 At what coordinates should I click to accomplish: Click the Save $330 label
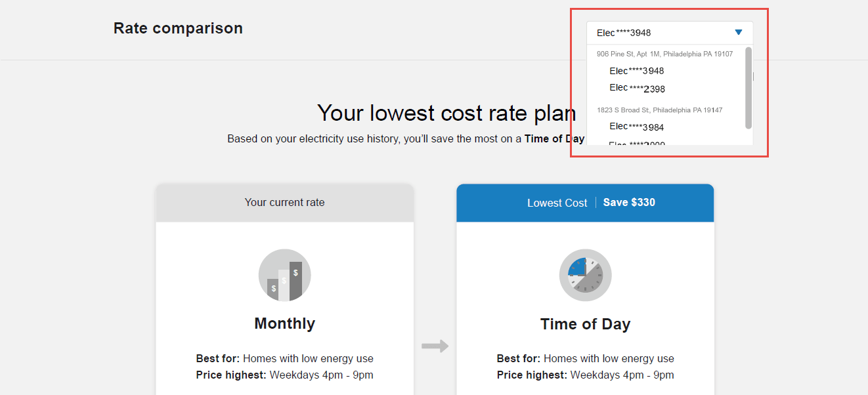tap(628, 202)
